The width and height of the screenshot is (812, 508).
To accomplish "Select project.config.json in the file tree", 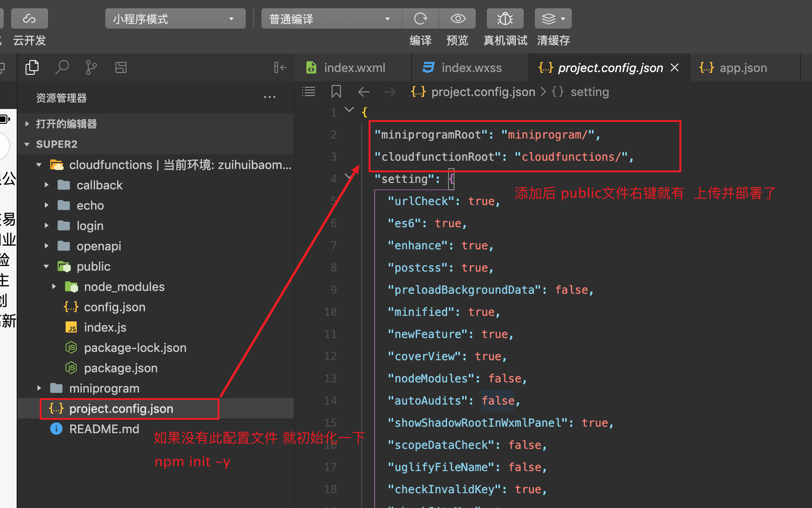I will tap(155, 409).
